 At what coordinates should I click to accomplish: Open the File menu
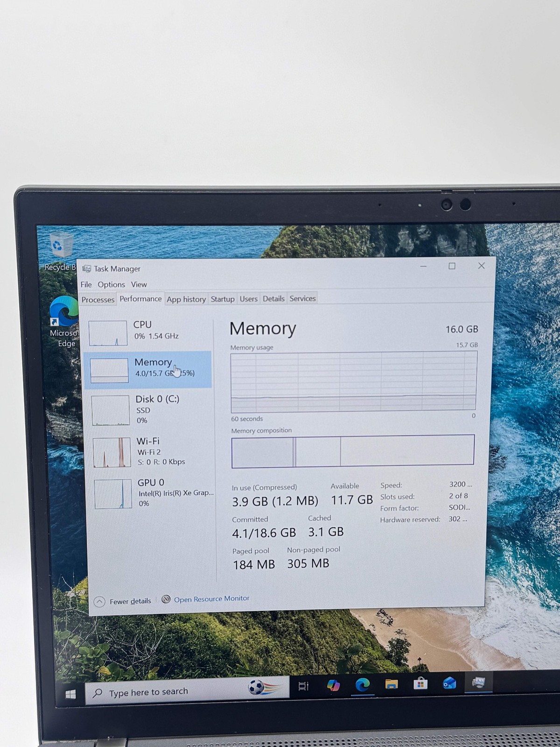click(x=86, y=284)
